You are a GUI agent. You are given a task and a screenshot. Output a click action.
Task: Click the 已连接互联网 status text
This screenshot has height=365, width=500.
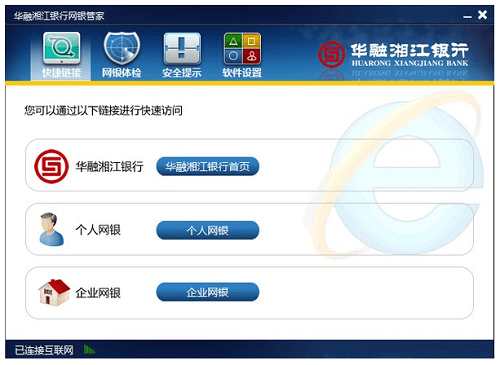click(44, 350)
